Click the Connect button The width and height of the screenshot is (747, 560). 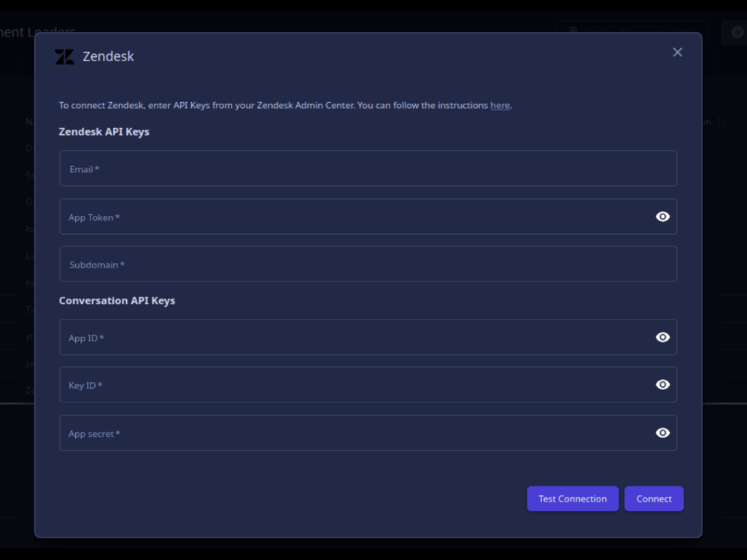tap(654, 499)
